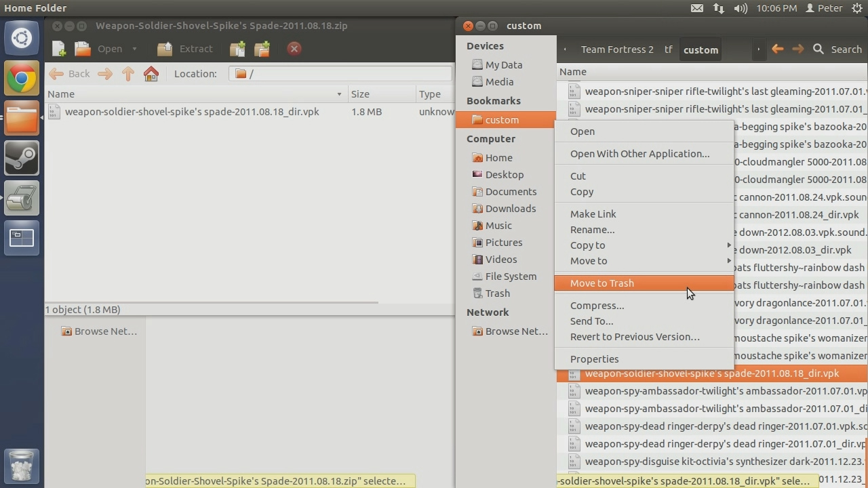Select Copy in context menu
The image size is (868, 488).
coord(644,192)
